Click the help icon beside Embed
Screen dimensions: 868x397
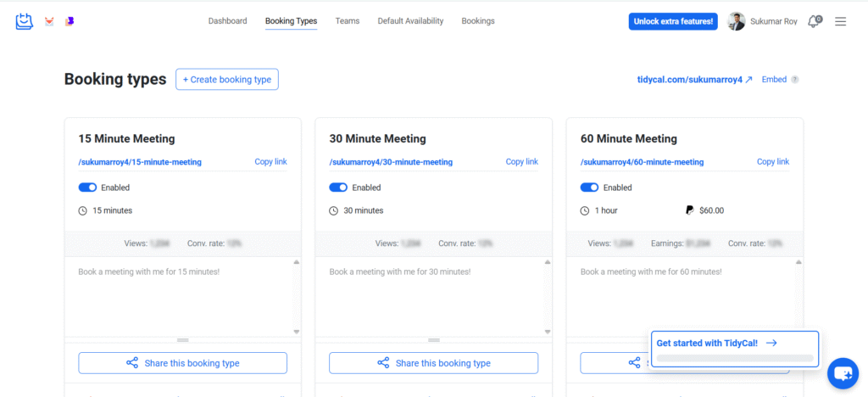[794, 80]
